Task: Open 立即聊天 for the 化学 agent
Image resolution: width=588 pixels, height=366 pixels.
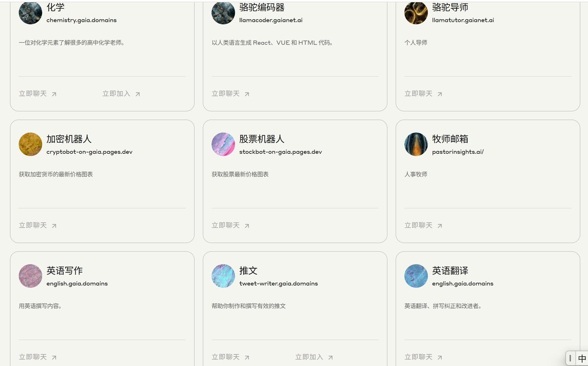Action: 38,94
